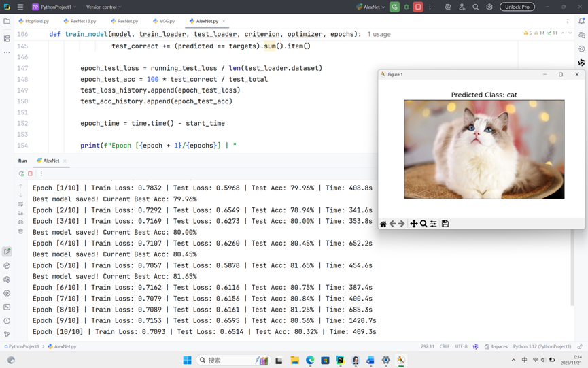Close the AlexNet tab in Run panel
Image resolution: width=588 pixels, height=368 pixels.
(x=65, y=161)
